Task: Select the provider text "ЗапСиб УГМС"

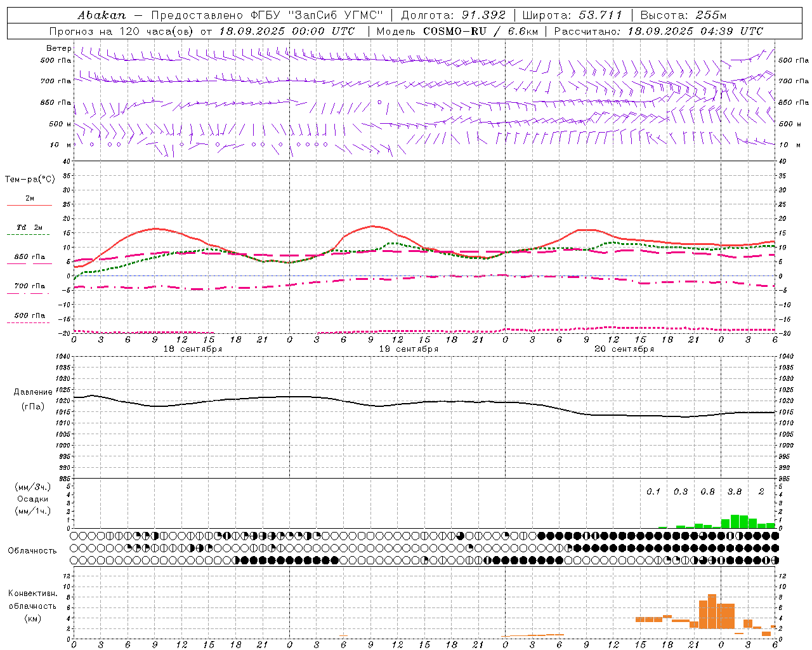Action: point(336,15)
